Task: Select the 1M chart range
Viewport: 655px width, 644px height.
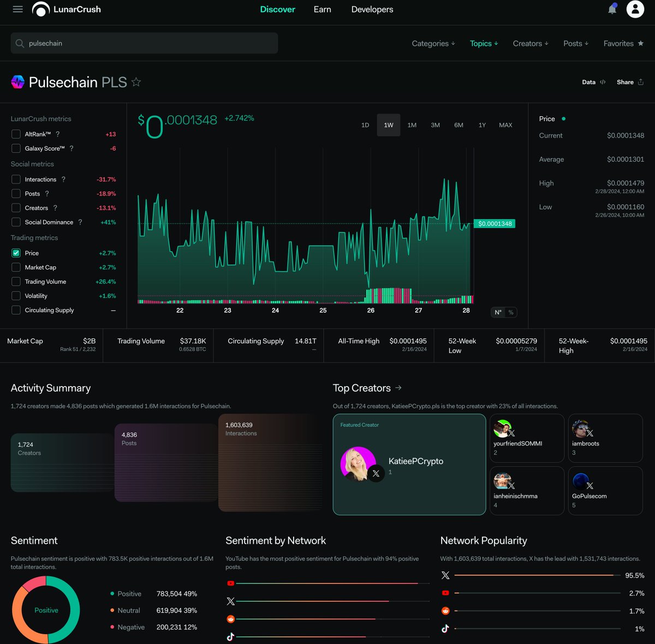Action: [412, 125]
